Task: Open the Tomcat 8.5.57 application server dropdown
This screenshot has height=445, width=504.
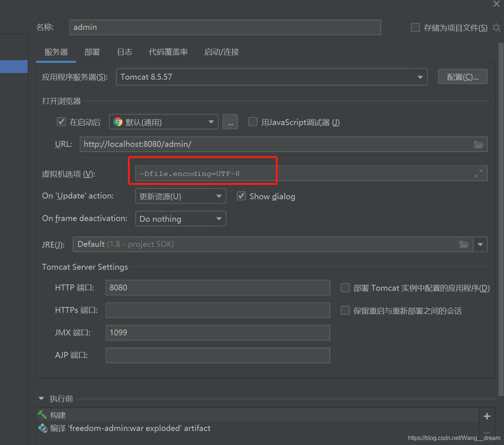Action: pyautogui.click(x=272, y=77)
